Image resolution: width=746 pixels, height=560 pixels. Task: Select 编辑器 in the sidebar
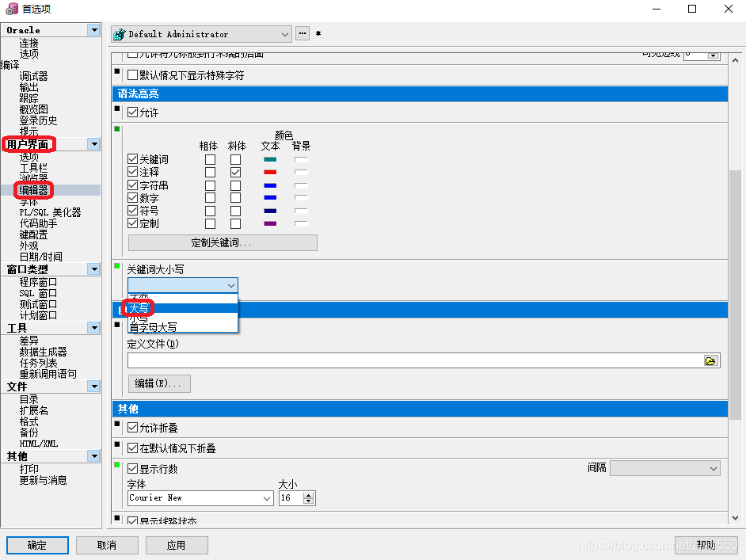(x=33, y=190)
